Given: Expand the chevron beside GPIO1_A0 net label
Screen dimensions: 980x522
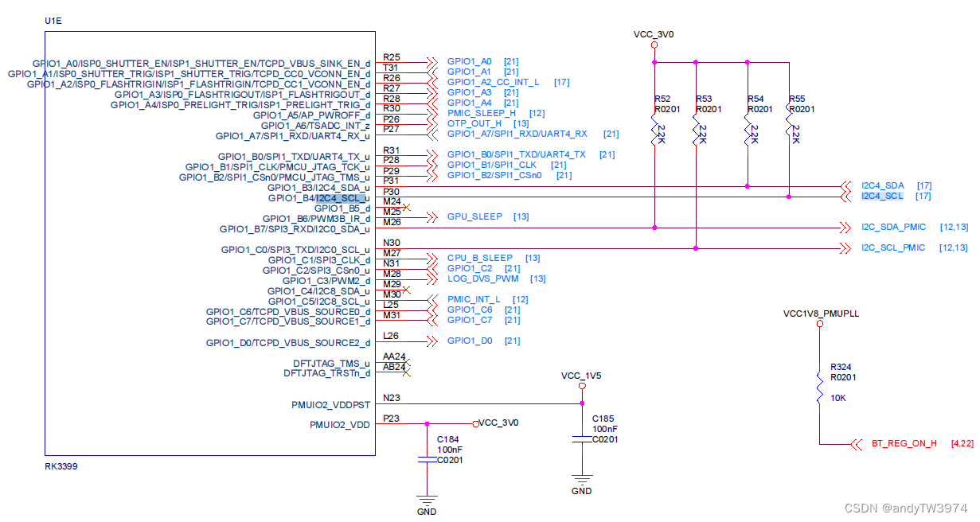Looking at the screenshot, I should coord(432,61).
